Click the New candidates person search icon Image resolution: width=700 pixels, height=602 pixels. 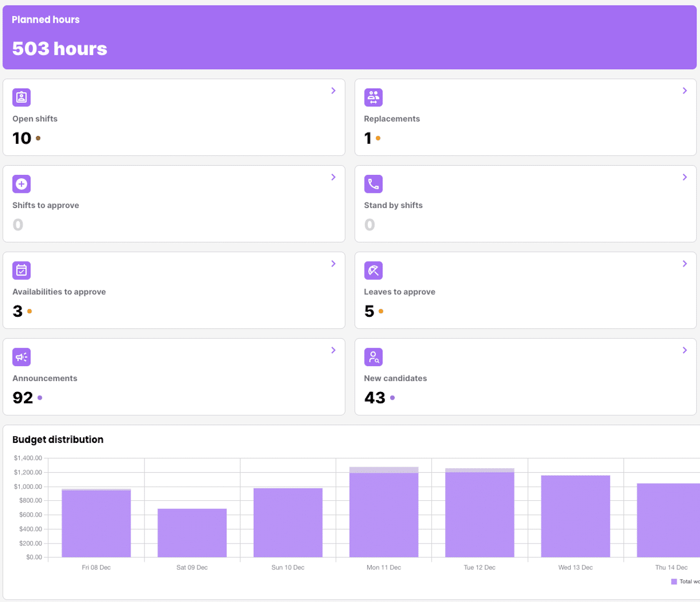point(373,357)
